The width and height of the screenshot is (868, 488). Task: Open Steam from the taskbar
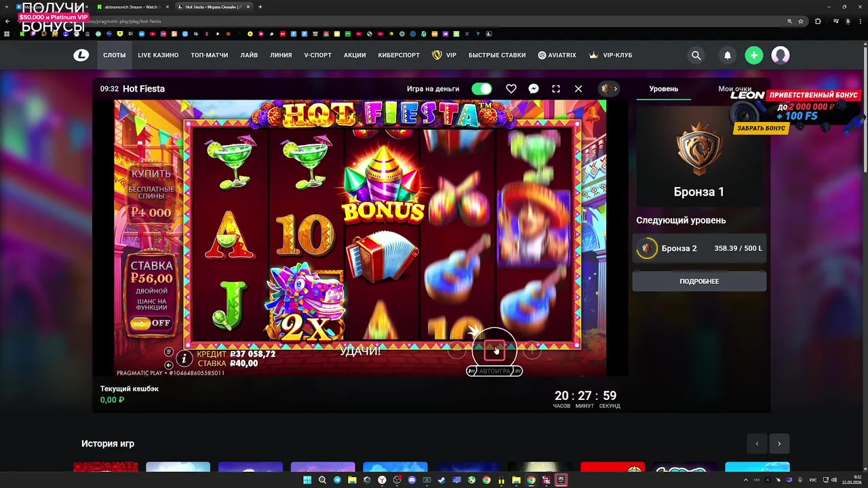441,480
